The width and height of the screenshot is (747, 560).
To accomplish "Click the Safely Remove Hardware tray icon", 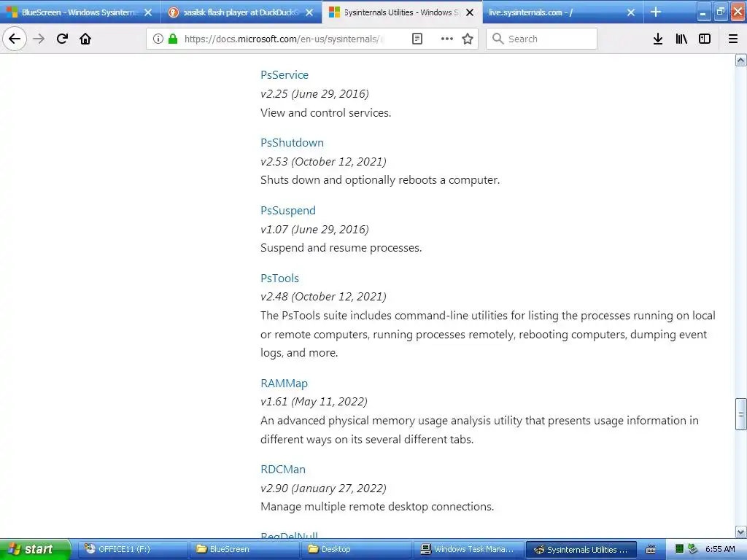I will click(692, 549).
